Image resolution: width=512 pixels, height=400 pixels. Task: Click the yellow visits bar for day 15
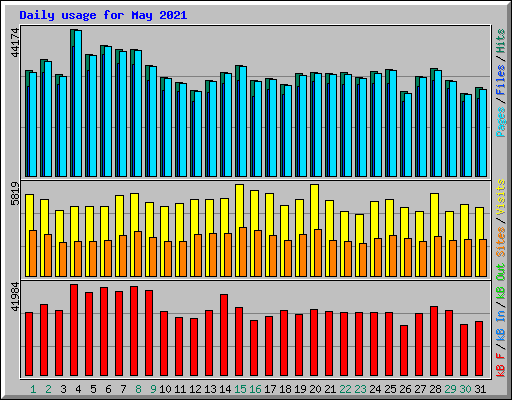click(239, 230)
